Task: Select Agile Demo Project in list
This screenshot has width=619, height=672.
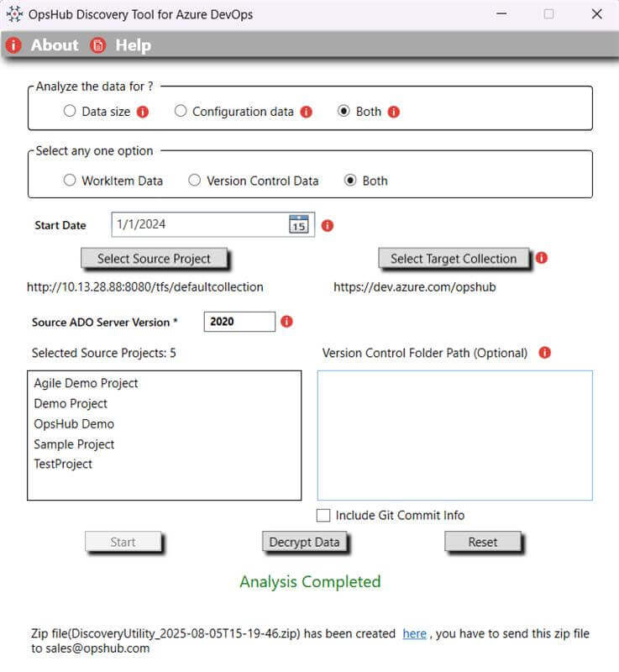Action: point(87,383)
